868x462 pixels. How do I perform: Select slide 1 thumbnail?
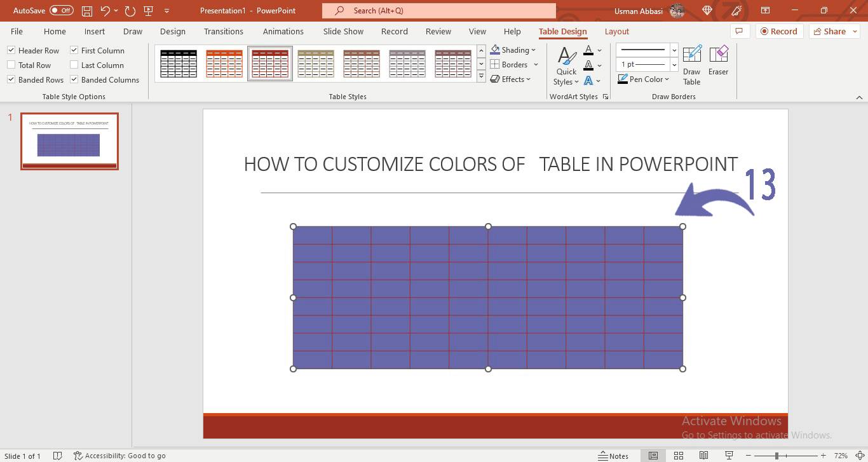[x=69, y=141]
